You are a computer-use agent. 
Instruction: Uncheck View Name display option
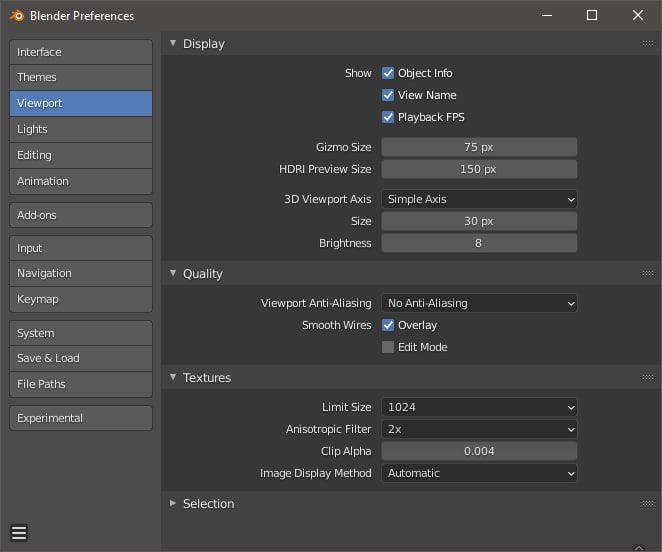point(388,95)
